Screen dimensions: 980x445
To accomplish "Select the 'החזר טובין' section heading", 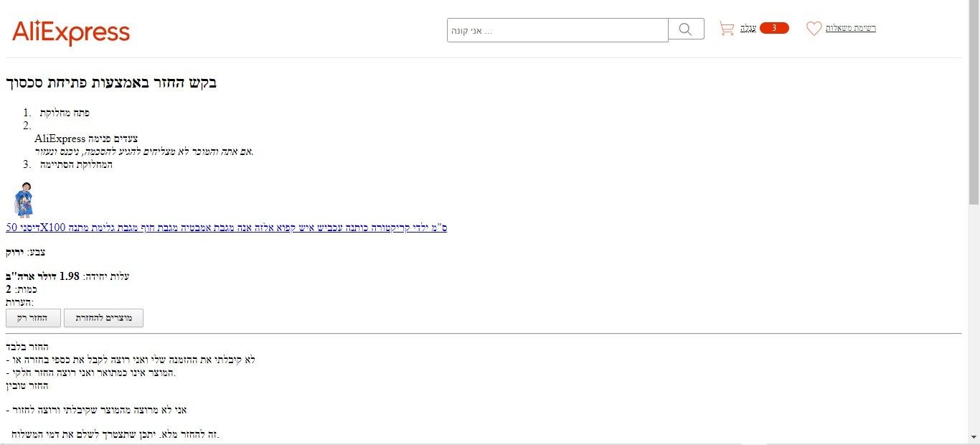I will pyautogui.click(x=27, y=385).
